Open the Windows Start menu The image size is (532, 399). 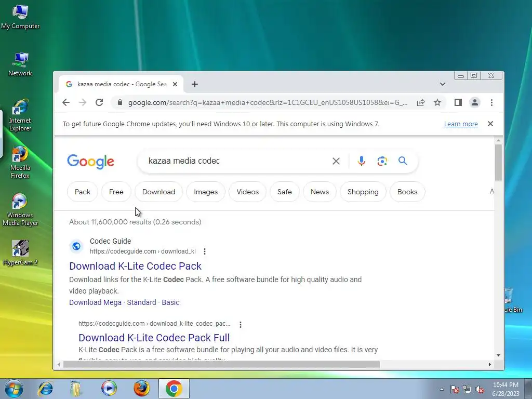tap(14, 389)
